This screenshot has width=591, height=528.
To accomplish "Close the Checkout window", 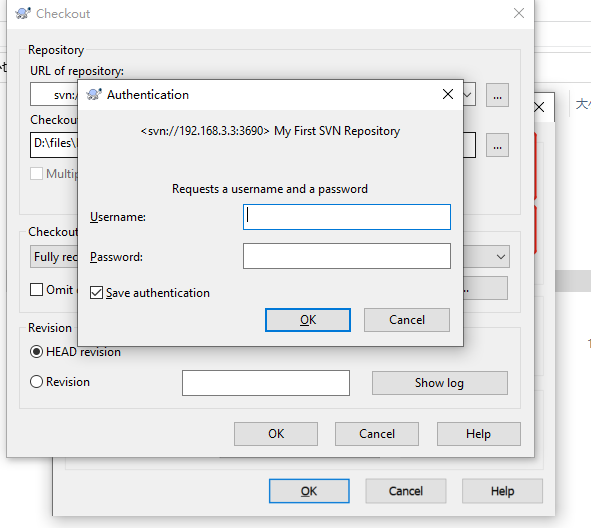I will pyautogui.click(x=519, y=13).
